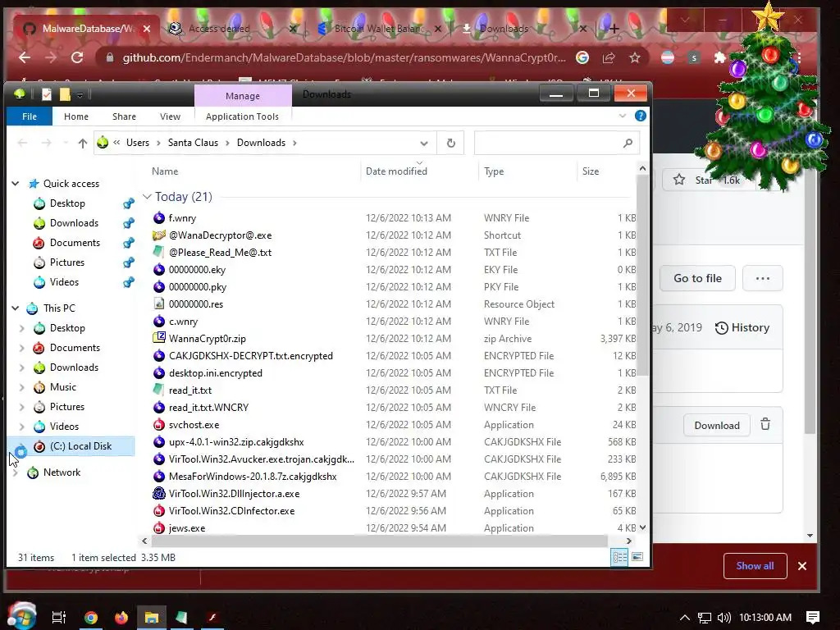Select the jews.exe application icon
840x630 pixels.
[x=159, y=527]
